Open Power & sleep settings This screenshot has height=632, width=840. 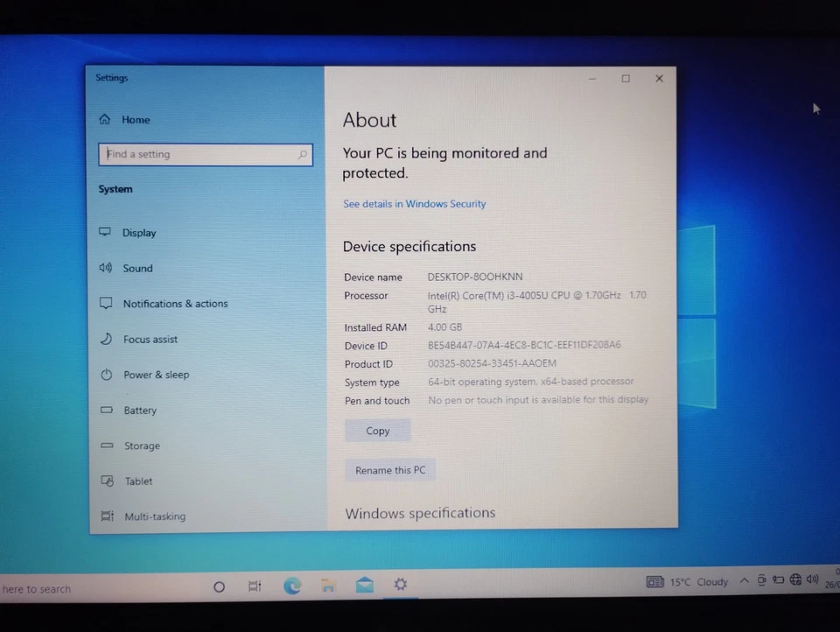click(x=156, y=375)
